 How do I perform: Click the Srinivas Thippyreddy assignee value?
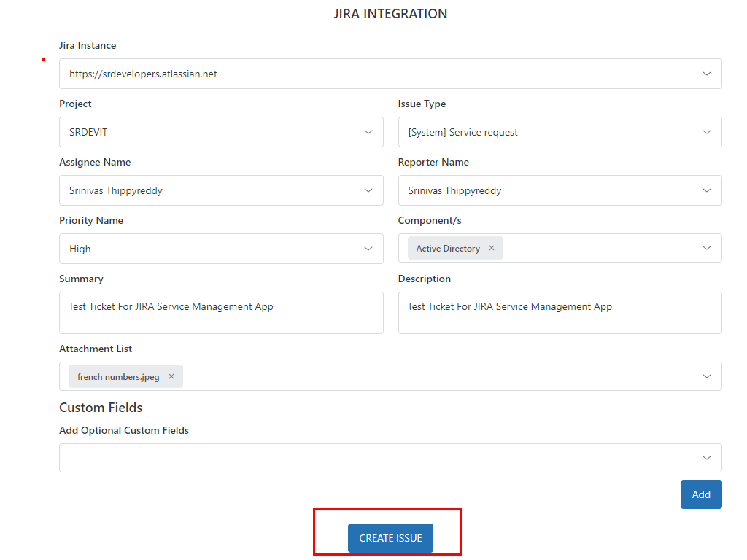click(116, 190)
